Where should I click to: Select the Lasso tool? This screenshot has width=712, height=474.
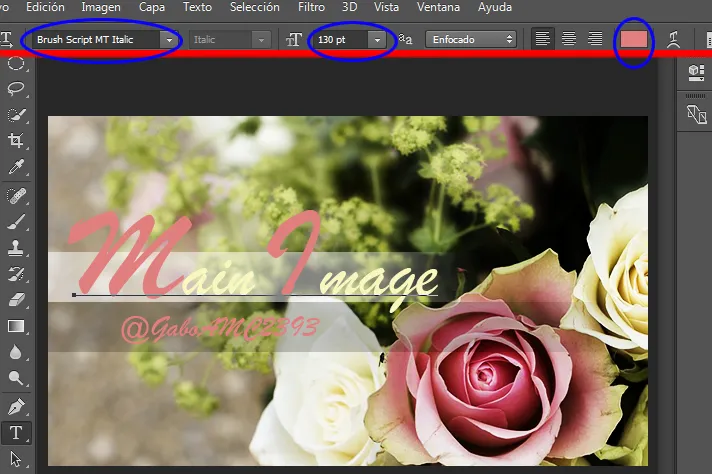16,88
